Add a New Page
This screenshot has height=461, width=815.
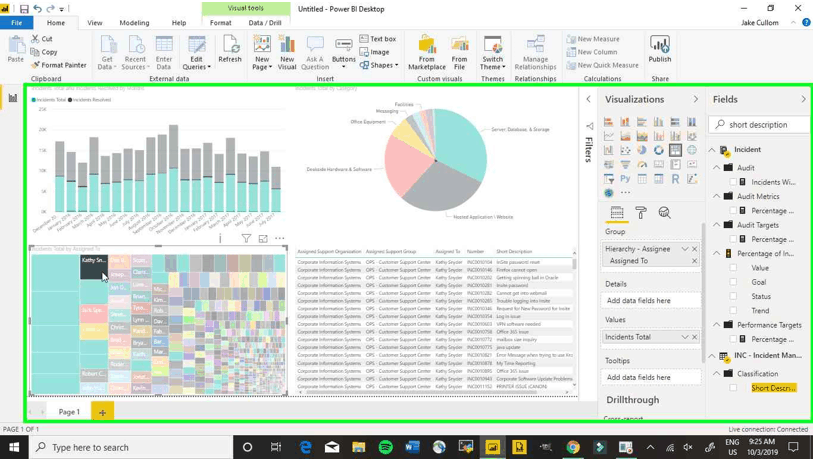point(262,52)
